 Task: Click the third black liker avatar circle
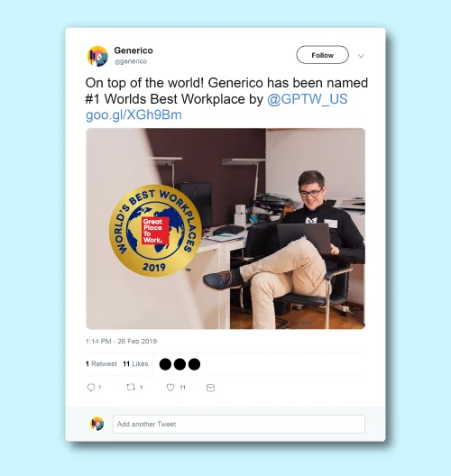pos(194,364)
